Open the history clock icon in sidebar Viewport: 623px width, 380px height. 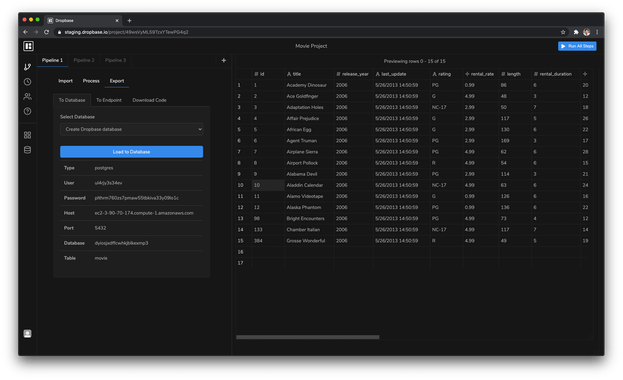(27, 81)
